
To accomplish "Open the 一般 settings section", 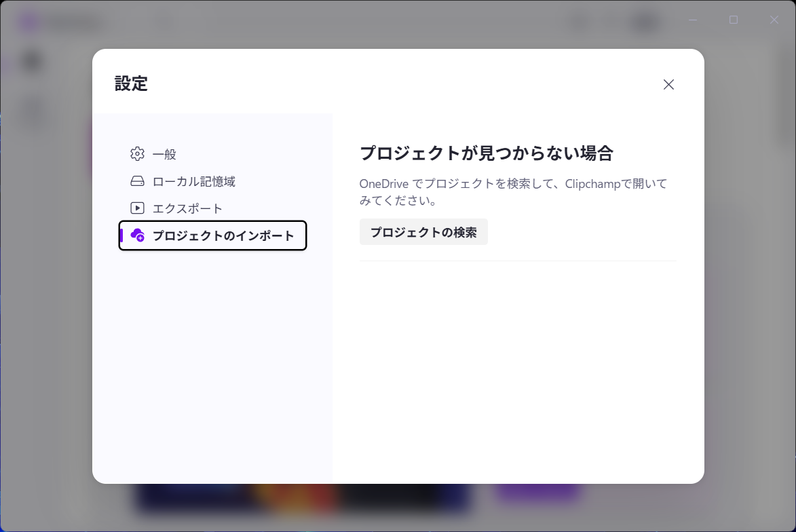I will [x=212, y=154].
